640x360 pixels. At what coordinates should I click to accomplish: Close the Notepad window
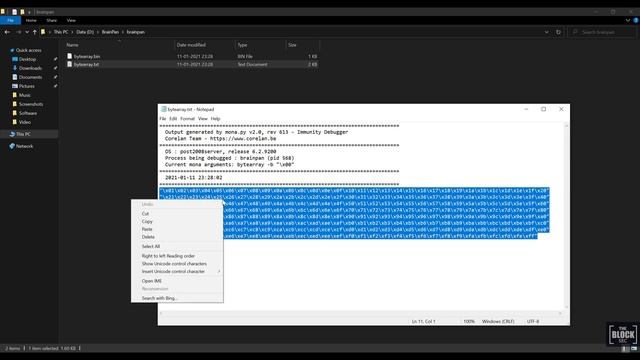tap(561, 109)
